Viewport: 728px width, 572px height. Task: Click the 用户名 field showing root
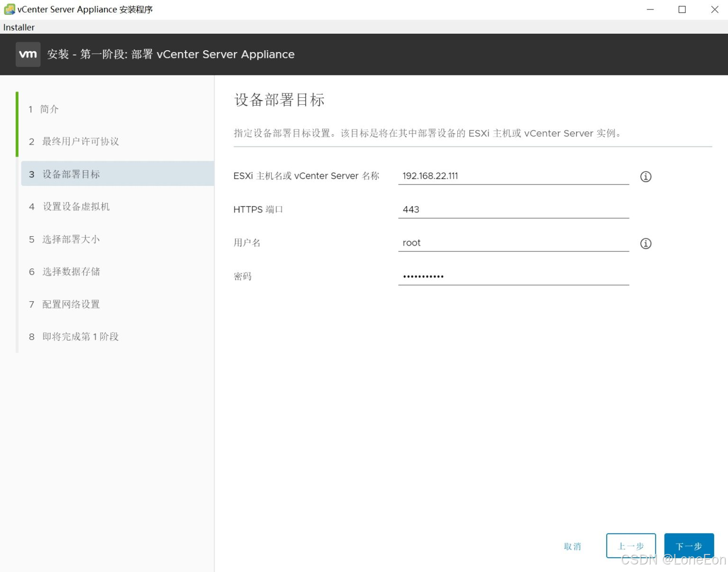coord(513,242)
